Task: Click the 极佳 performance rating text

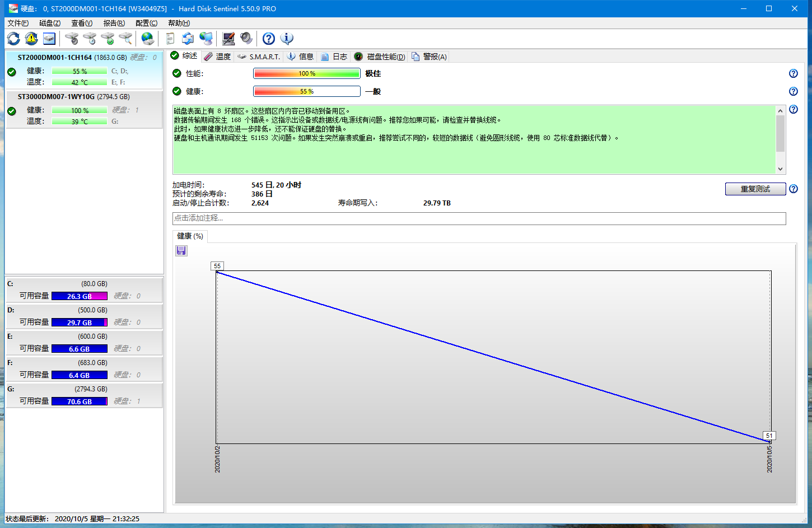Action: [x=373, y=73]
